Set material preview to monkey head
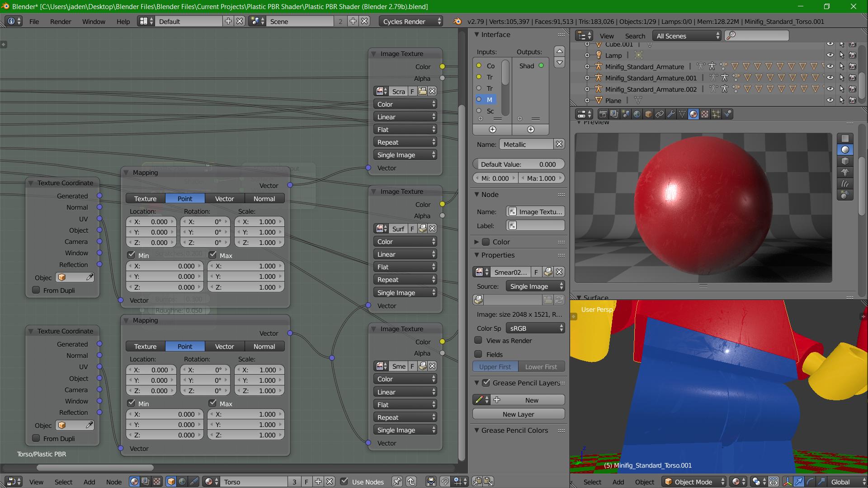This screenshot has height=488, width=868. click(845, 173)
